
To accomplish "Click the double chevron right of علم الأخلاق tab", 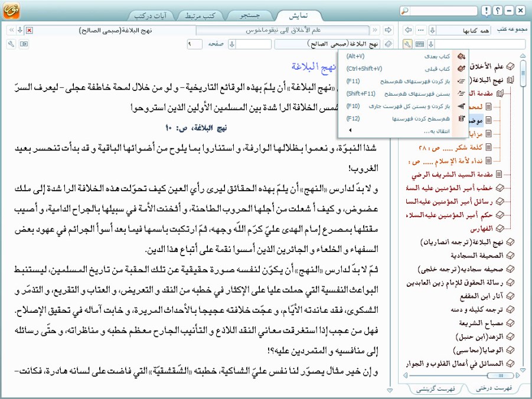I will click(x=375, y=30).
